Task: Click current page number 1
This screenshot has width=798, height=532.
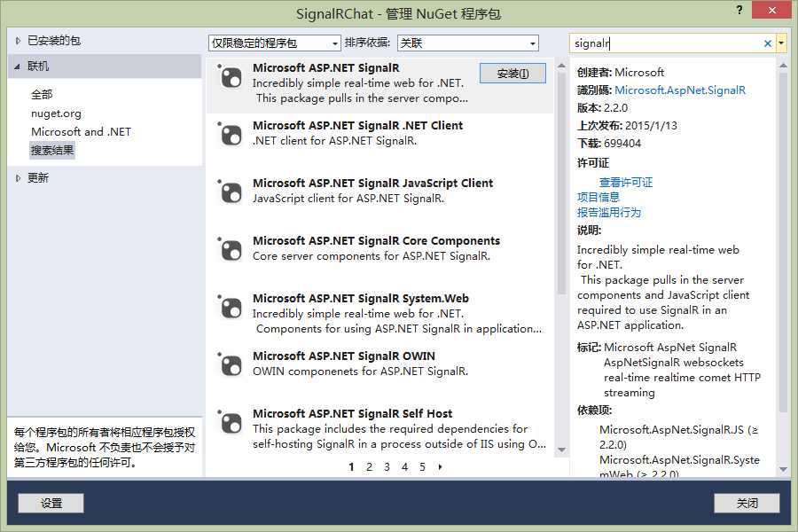Action: click(351, 467)
